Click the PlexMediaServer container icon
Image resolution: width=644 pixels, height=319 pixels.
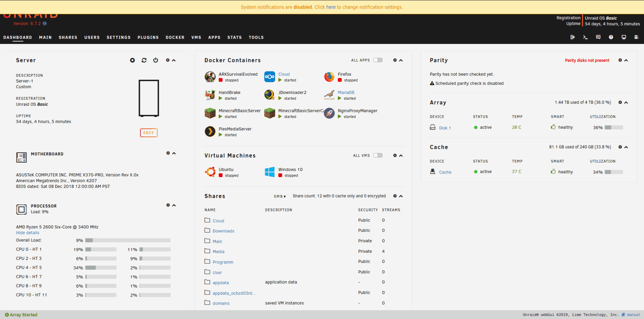coord(210,132)
